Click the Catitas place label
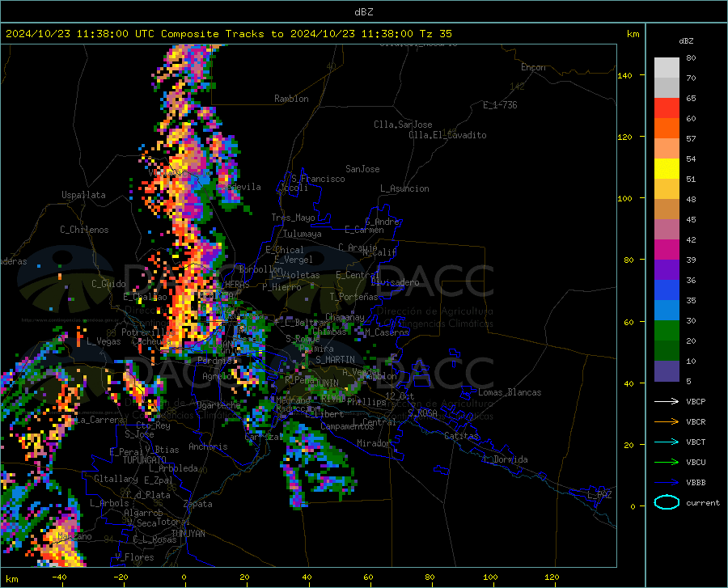This screenshot has width=728, height=588. point(461,436)
